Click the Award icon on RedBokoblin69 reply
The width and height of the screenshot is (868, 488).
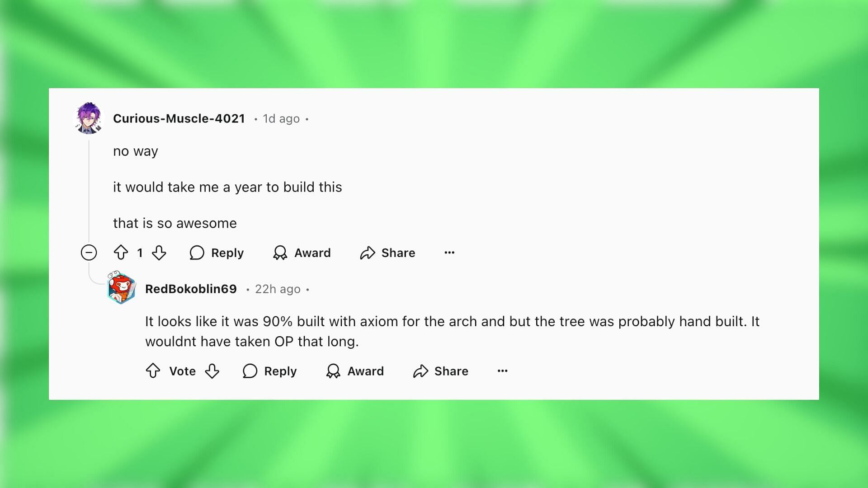click(x=334, y=371)
